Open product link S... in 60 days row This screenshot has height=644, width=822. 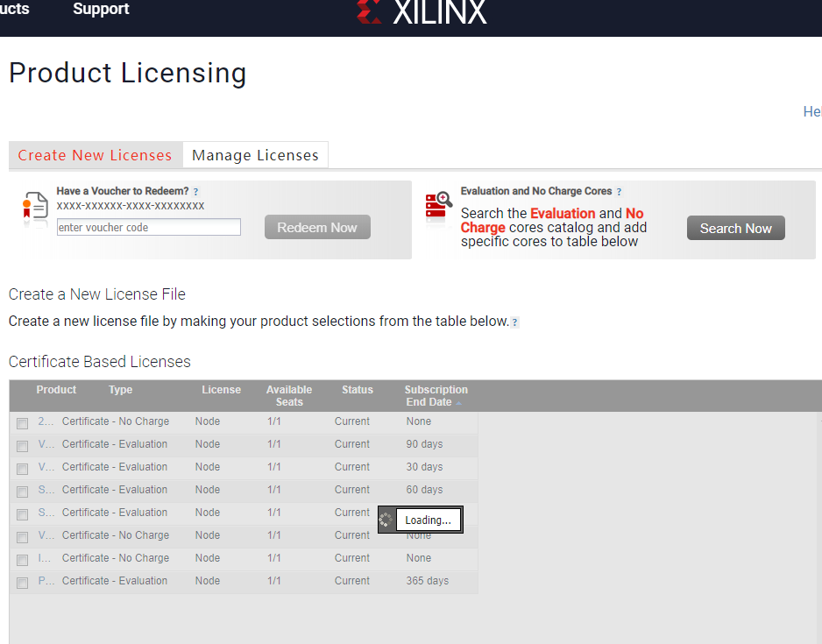46,490
